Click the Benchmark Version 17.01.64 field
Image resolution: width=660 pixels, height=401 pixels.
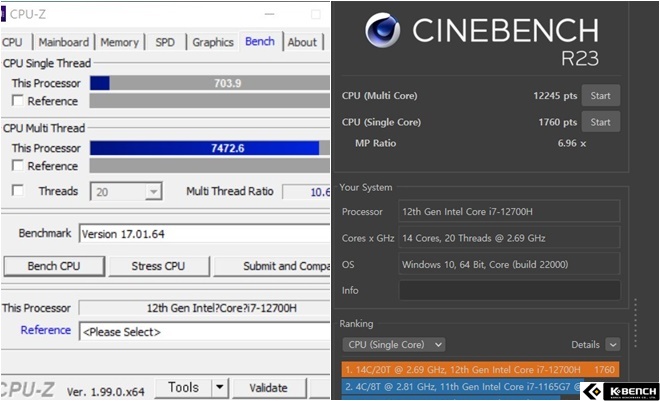(205, 234)
